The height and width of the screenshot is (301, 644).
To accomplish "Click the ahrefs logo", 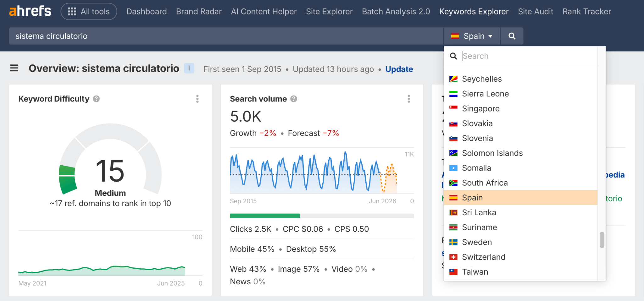I will tap(30, 11).
